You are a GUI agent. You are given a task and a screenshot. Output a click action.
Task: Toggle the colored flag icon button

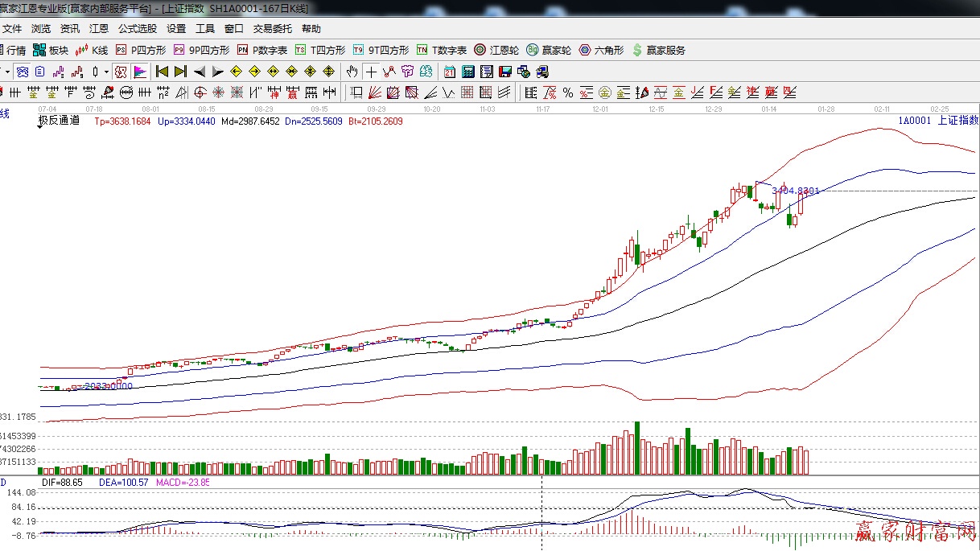140,72
